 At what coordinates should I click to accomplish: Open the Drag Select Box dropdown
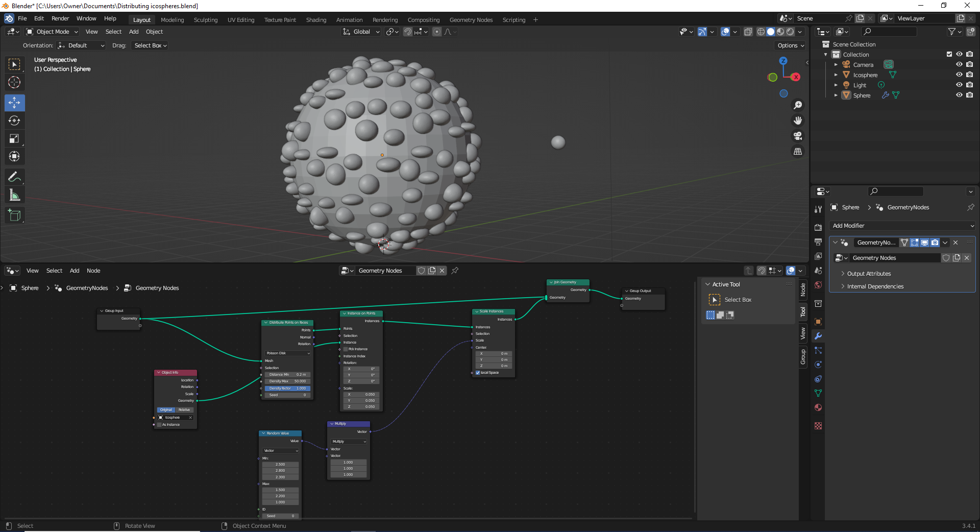[150, 45]
